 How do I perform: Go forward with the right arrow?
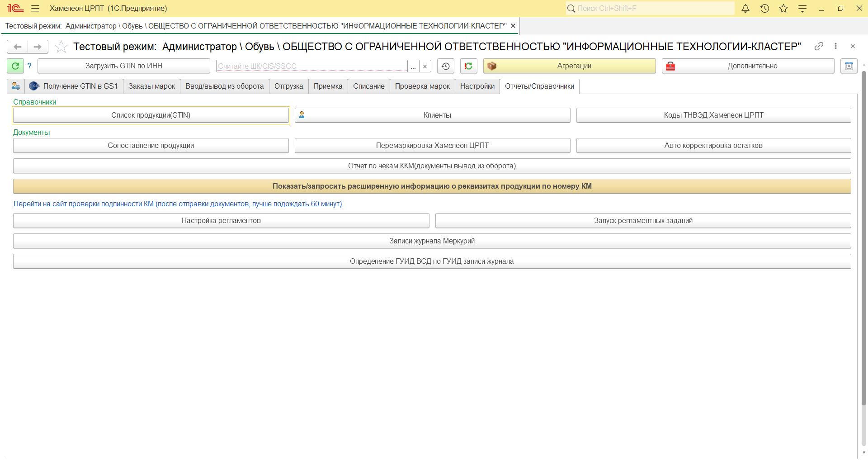[x=38, y=47]
